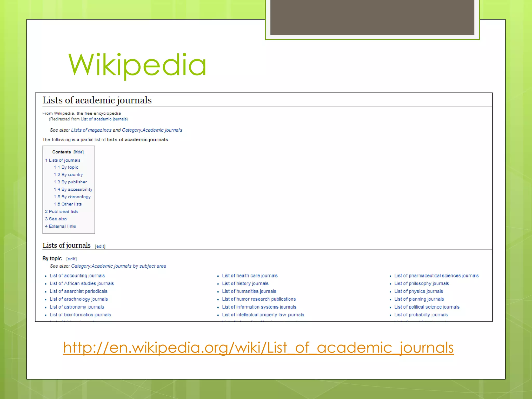The height and width of the screenshot is (399, 532).
Task: Click the 'Lists of academic journals' page title
Action: 97,100
